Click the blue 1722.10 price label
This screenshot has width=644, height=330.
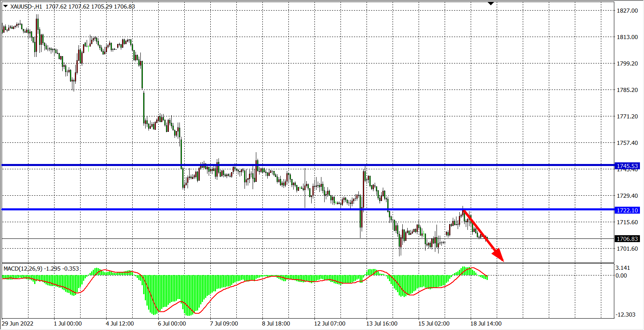627,210
